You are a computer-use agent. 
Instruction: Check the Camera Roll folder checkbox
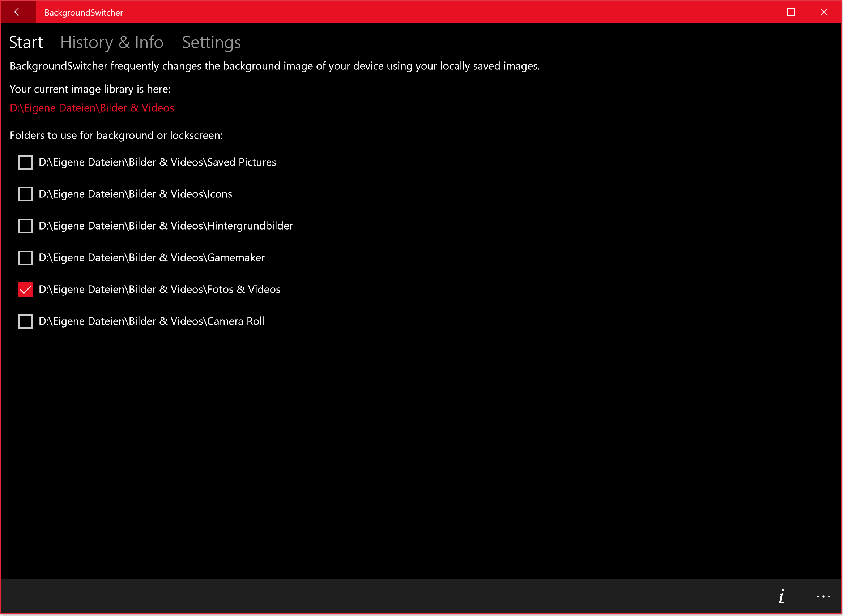(25, 321)
